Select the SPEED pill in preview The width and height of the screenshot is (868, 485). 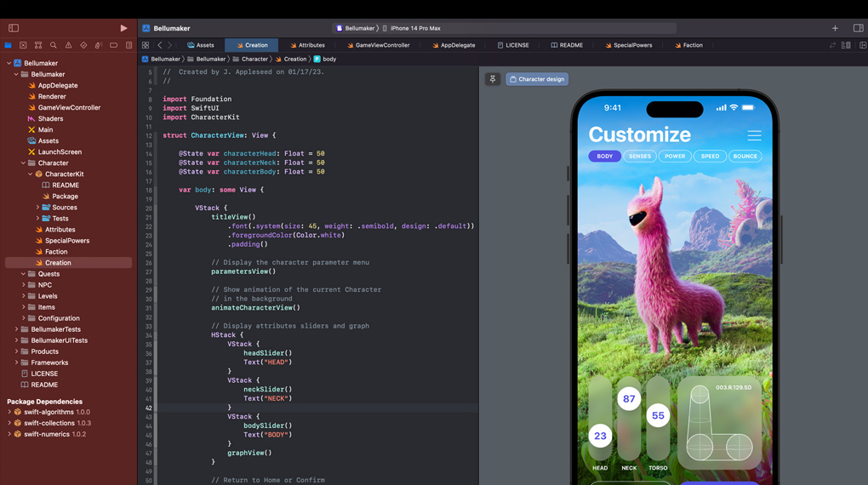(710, 156)
